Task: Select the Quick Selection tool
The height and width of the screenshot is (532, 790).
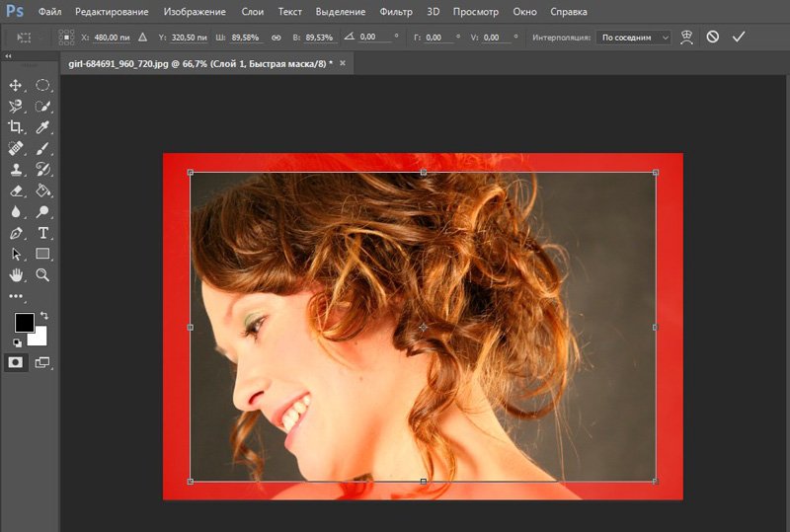Action: [x=42, y=107]
